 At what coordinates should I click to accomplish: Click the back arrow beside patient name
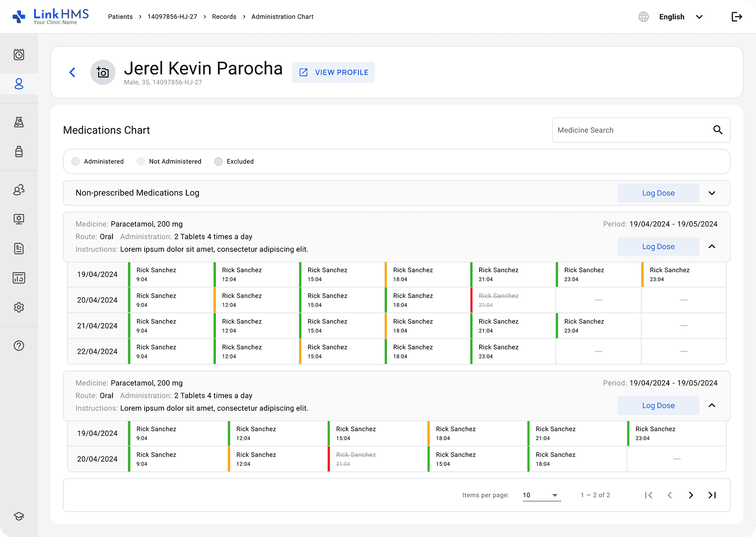72,72
